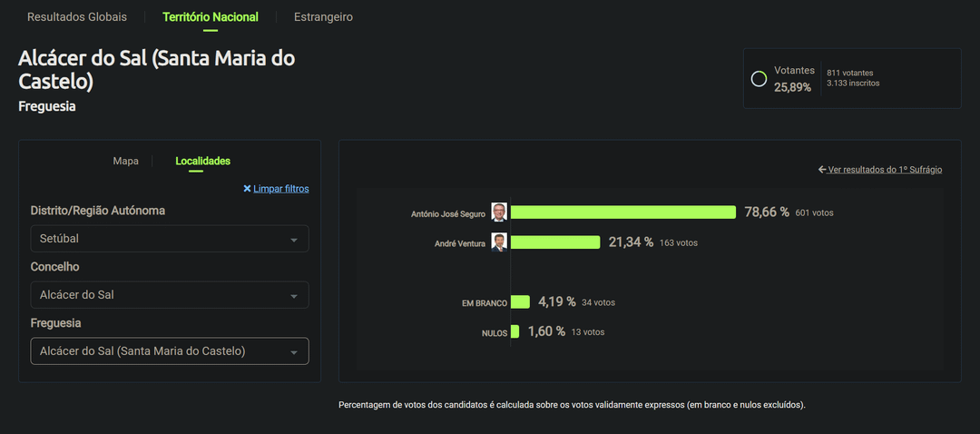
Task: Switch to the Mapa view tab
Action: (x=125, y=162)
